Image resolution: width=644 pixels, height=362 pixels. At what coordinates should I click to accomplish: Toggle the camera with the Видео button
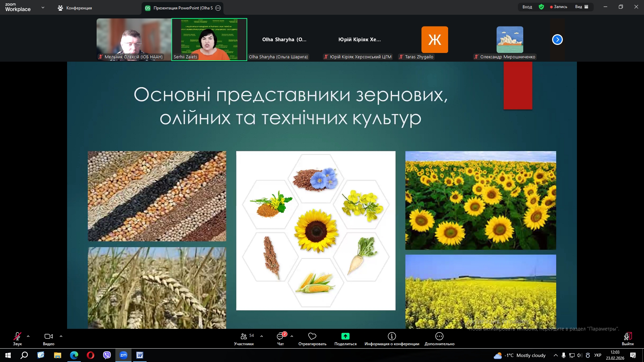(49, 336)
